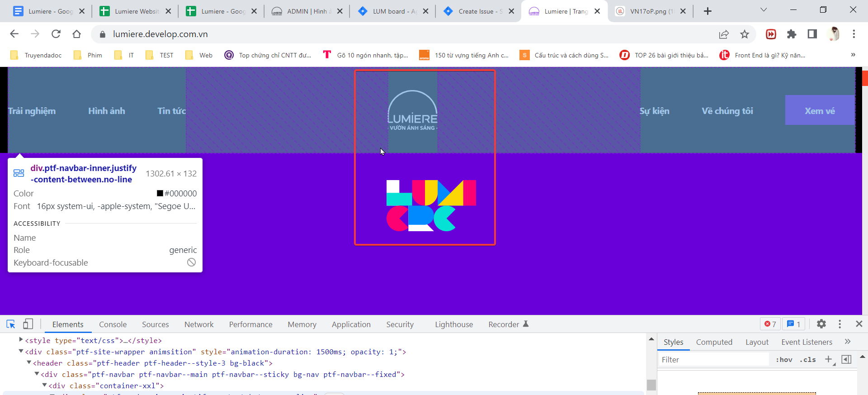Open the tab search dropdown arrow

pyautogui.click(x=764, y=10)
